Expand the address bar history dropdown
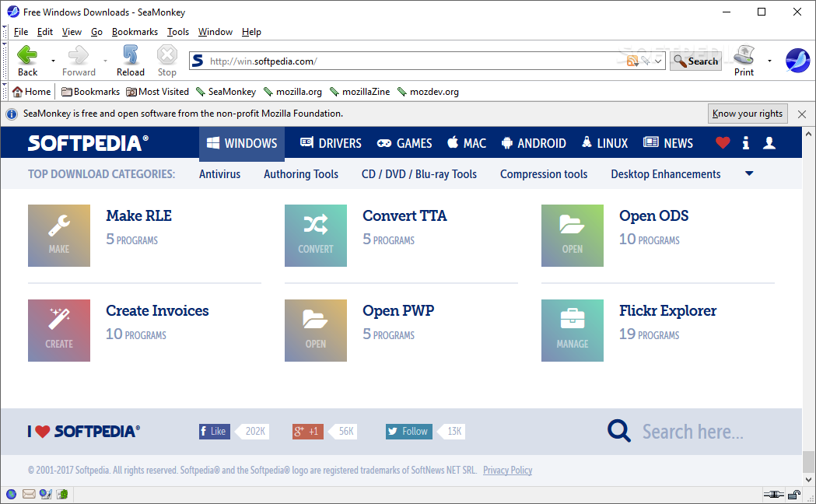This screenshot has width=816, height=504. pos(658,61)
